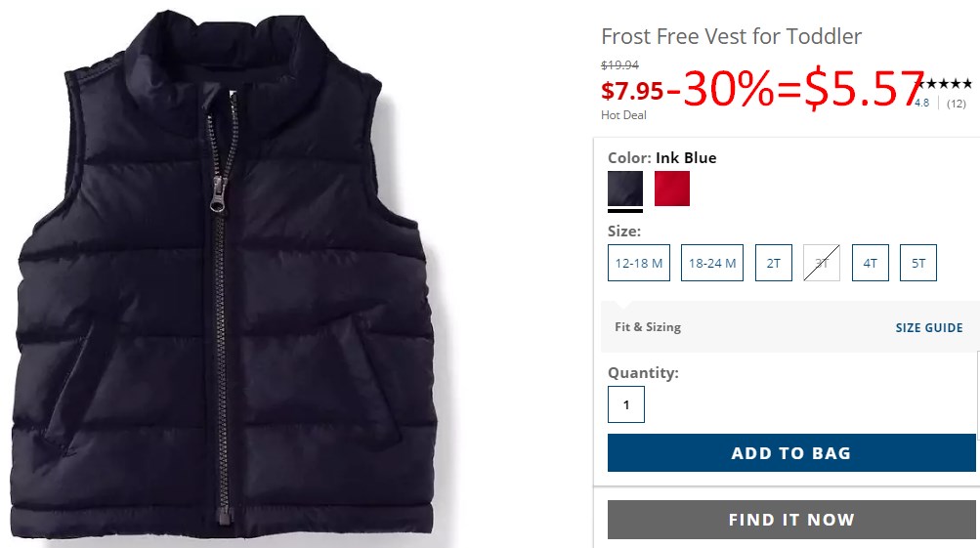
Task: Open the five-star rating icons
Action: click(943, 83)
